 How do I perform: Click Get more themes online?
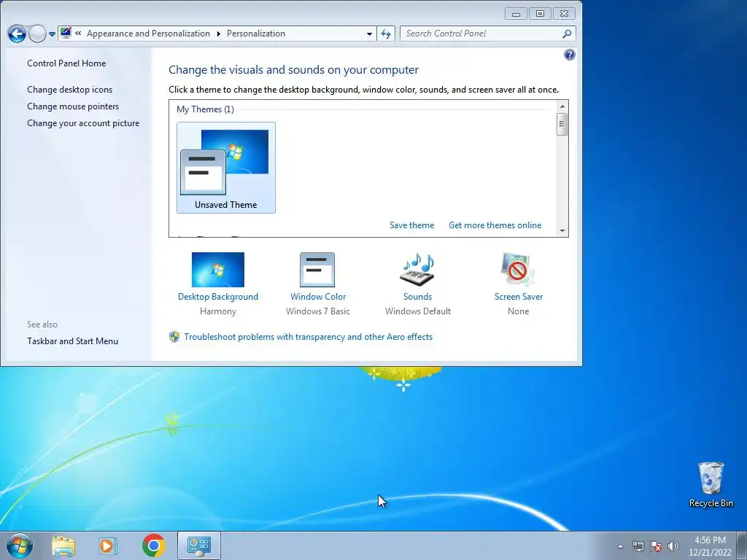[495, 225]
